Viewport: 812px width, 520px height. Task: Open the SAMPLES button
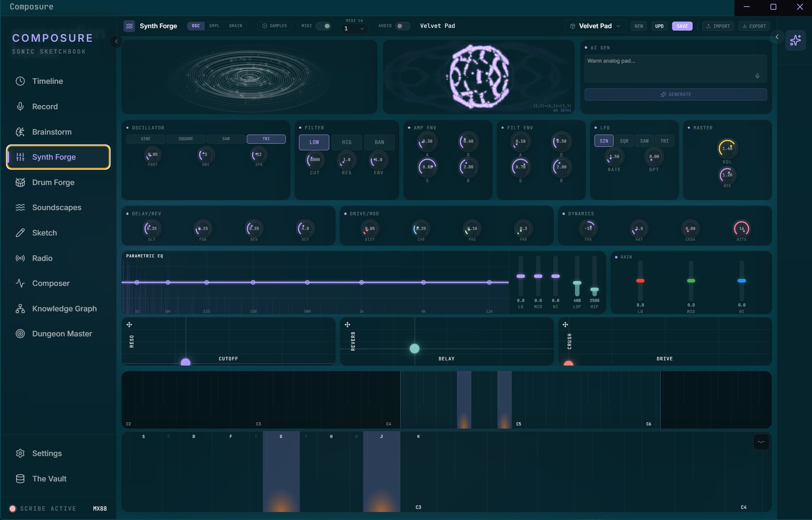coord(274,26)
